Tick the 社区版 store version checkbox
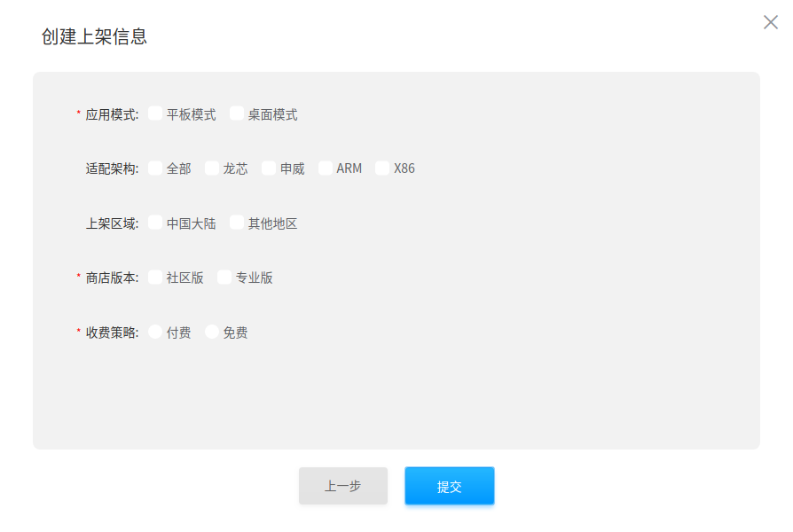 (x=155, y=278)
